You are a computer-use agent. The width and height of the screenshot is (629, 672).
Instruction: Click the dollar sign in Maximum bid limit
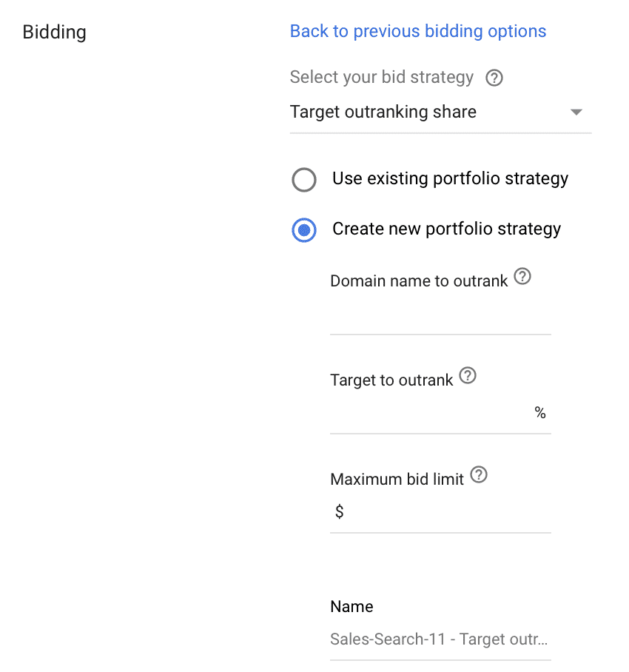click(340, 511)
